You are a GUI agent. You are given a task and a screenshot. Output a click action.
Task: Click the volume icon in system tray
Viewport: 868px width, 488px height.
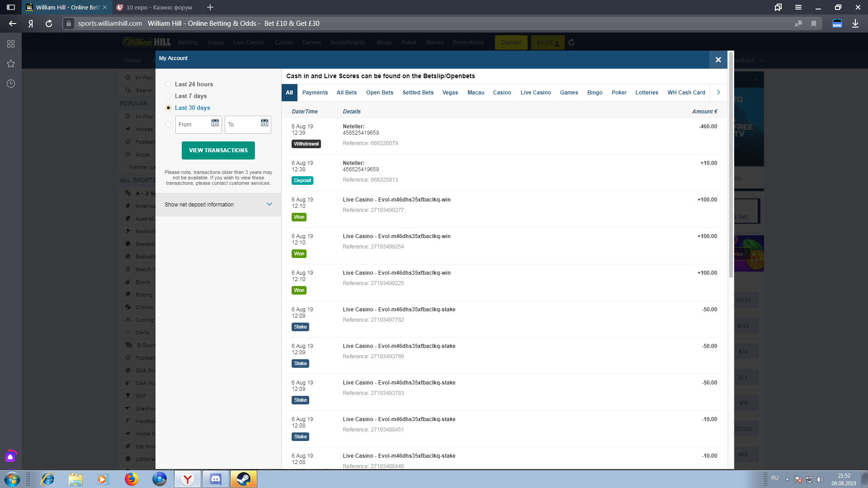(820, 479)
